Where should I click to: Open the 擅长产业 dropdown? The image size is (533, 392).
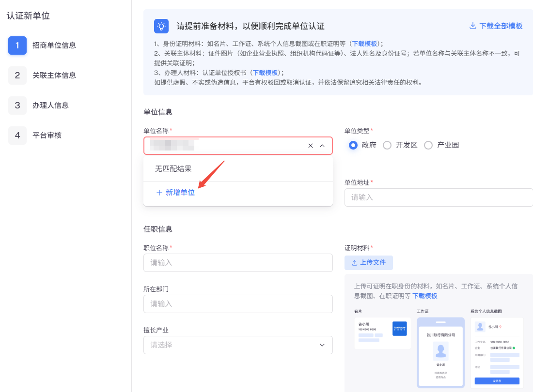(238, 345)
